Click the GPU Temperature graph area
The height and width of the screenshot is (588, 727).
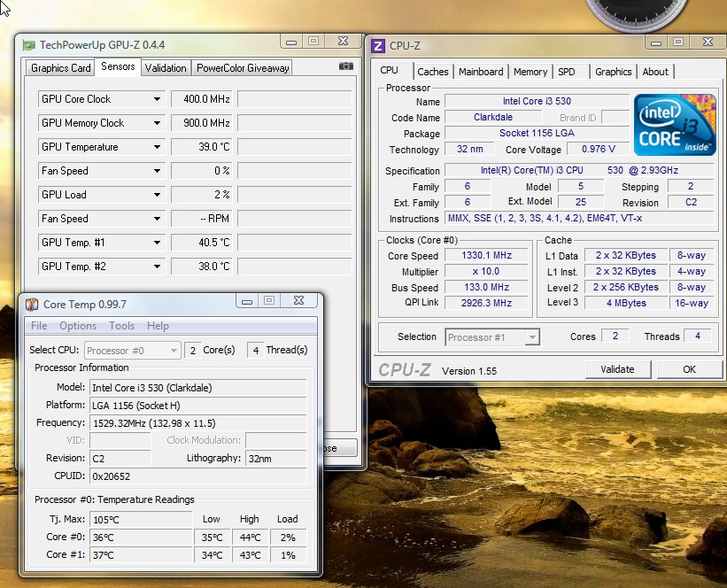(295, 147)
